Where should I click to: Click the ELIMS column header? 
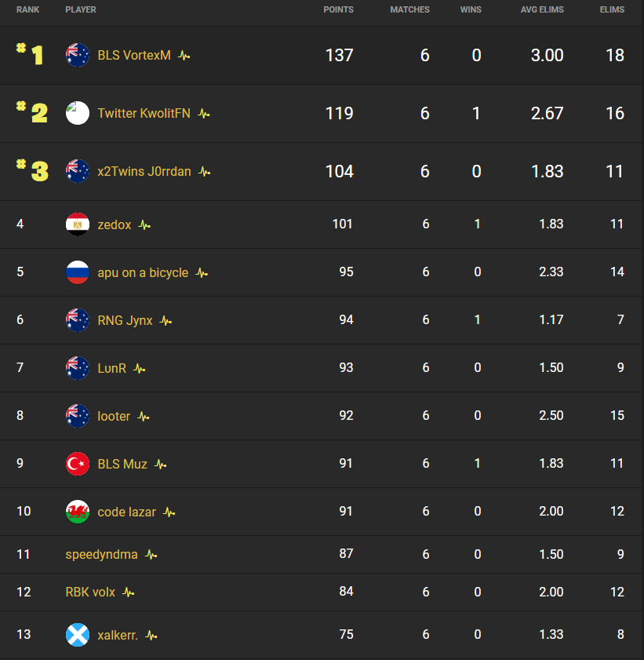point(612,9)
